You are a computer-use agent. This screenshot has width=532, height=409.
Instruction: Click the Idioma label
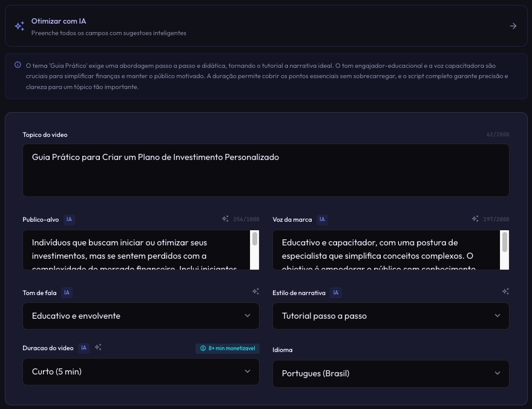click(x=282, y=350)
